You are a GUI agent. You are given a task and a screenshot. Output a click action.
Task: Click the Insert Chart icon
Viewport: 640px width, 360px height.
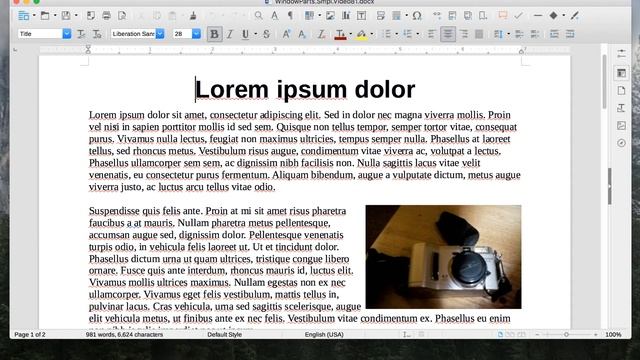click(346, 16)
